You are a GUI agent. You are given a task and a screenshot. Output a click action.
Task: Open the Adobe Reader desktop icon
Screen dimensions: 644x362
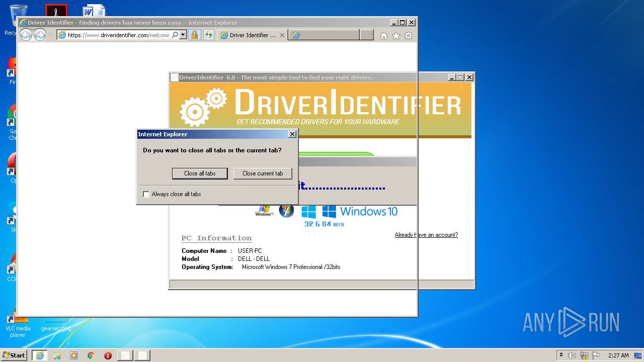click(56, 11)
